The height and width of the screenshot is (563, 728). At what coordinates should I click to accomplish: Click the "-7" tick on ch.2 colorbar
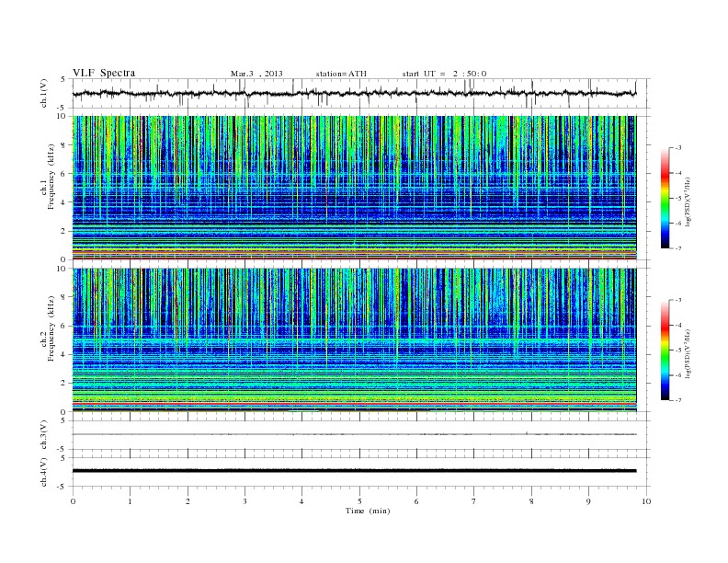tap(678, 400)
